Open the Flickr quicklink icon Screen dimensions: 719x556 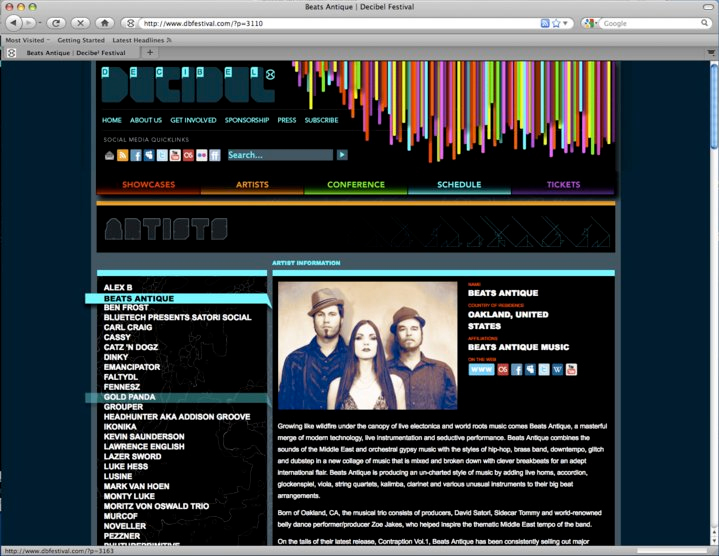(202, 155)
